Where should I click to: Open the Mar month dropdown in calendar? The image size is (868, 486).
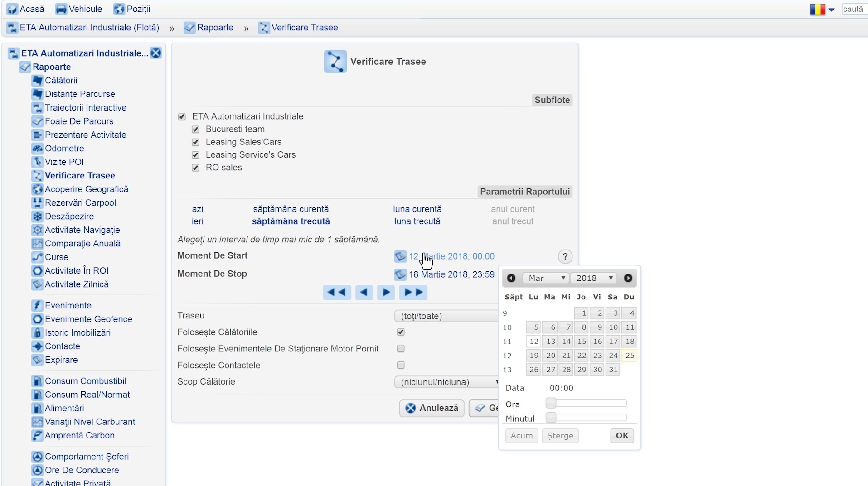pyautogui.click(x=546, y=278)
